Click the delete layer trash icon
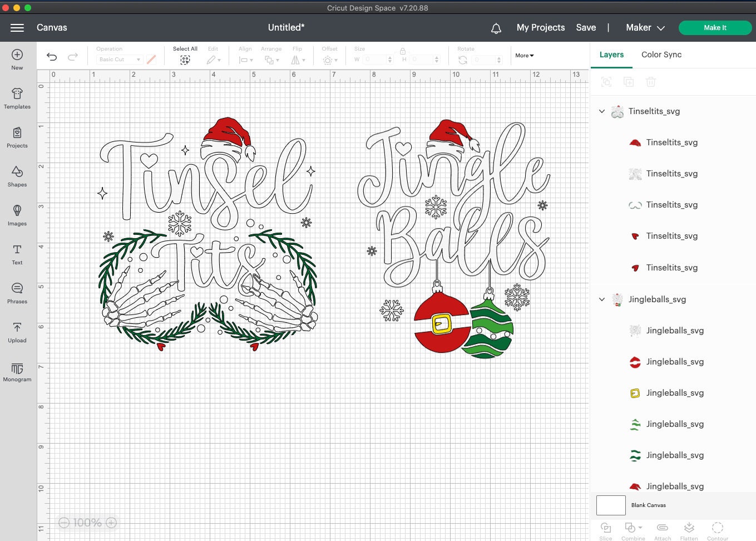The height and width of the screenshot is (541, 756). 651,81
